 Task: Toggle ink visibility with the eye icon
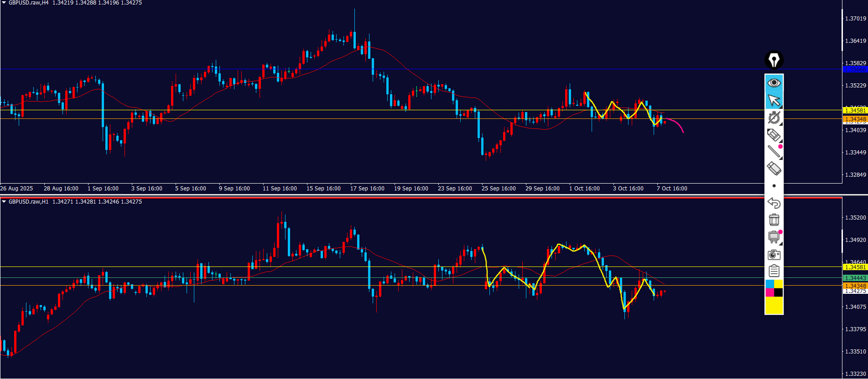coord(774,83)
